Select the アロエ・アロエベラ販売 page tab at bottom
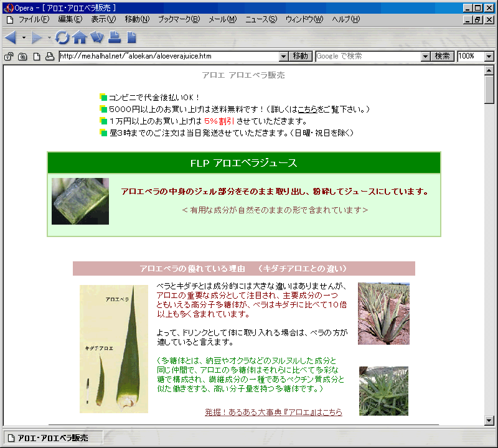498x448 pixels. (53, 438)
